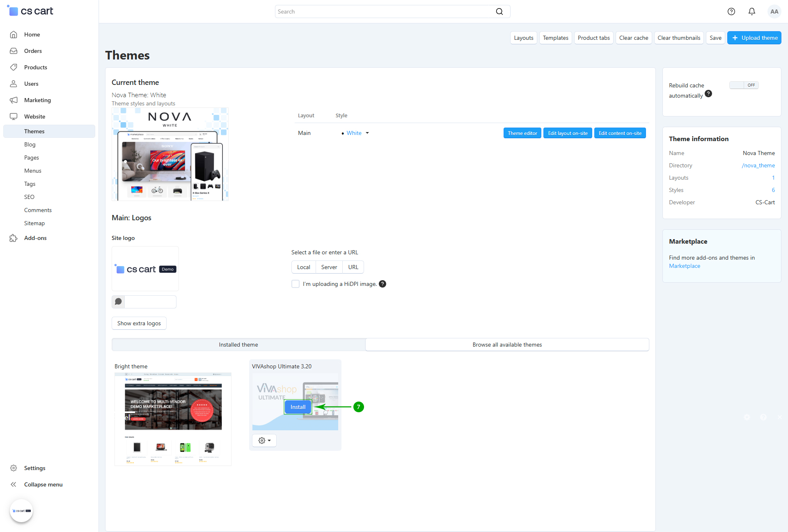Open the Blog menu item
This screenshot has height=532, width=788.
pyautogui.click(x=30, y=144)
